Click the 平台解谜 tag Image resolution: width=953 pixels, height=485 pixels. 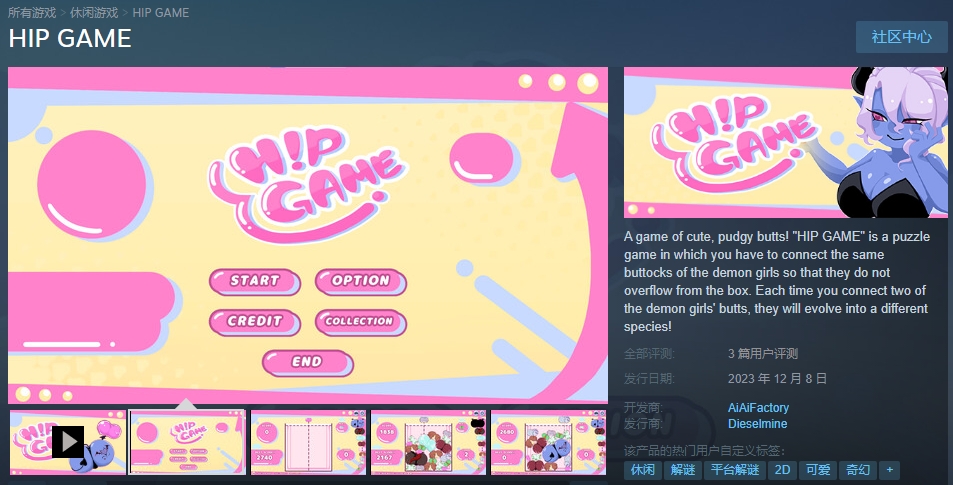click(x=735, y=470)
